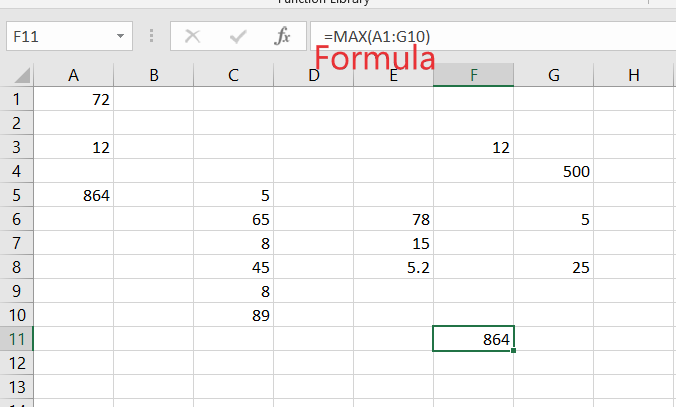676x407 pixels.
Task: Click cell A3 containing 12
Action: click(x=74, y=147)
